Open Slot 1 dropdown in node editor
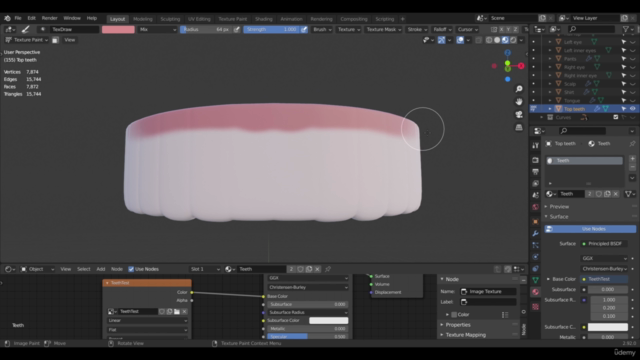 coord(205,269)
